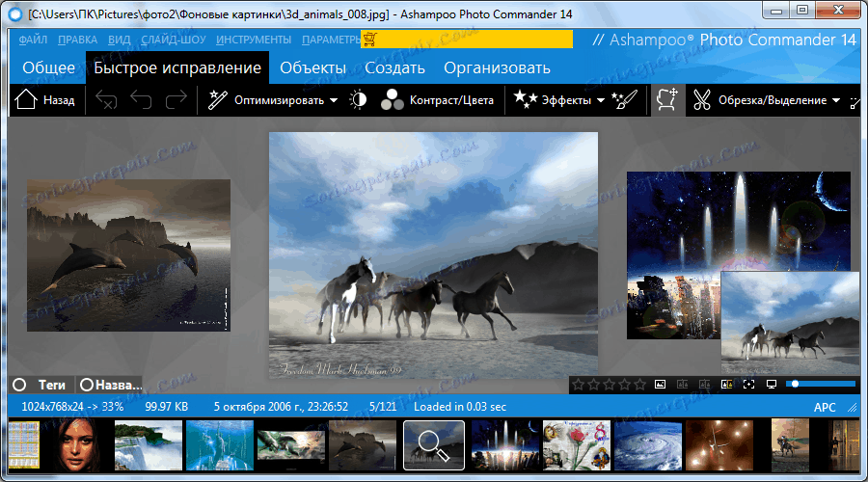Select the calendar thumbnail in filmstrip

click(x=24, y=445)
